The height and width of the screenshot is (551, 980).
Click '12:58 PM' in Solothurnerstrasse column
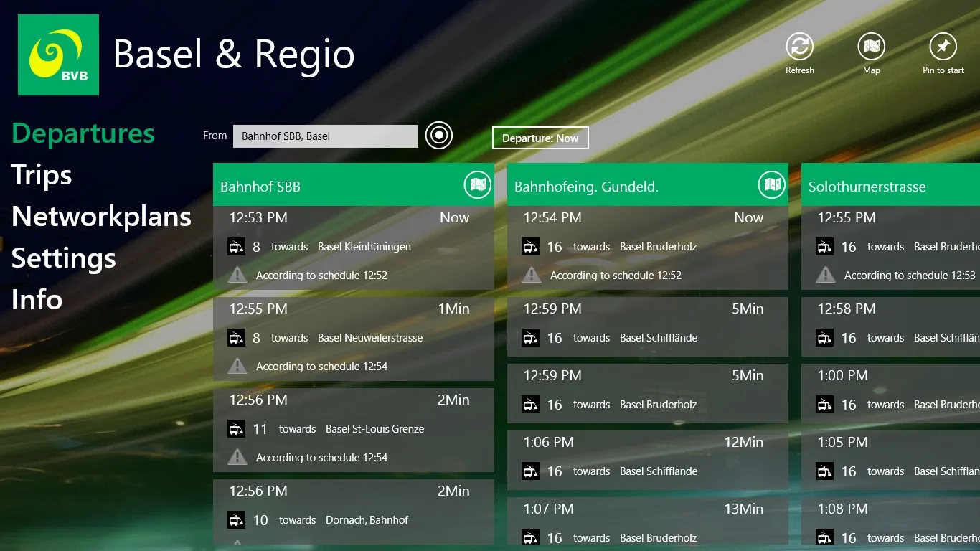click(x=847, y=309)
